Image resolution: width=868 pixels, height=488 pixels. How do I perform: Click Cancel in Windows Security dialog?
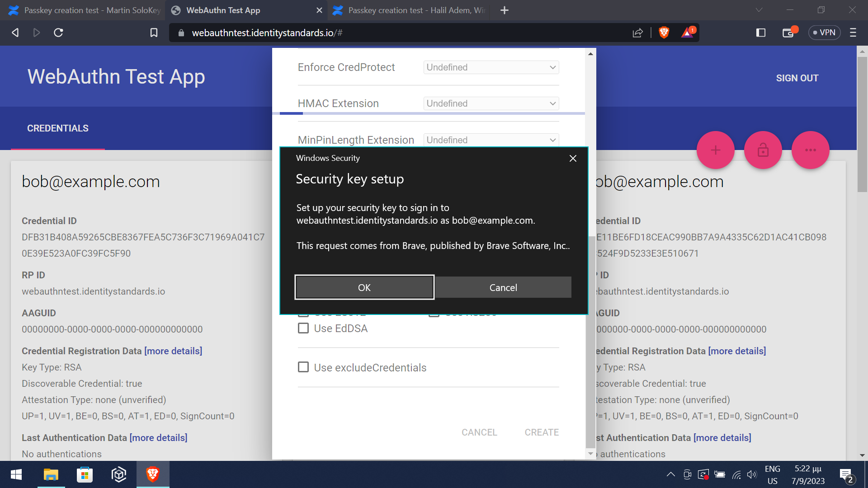[x=503, y=287]
